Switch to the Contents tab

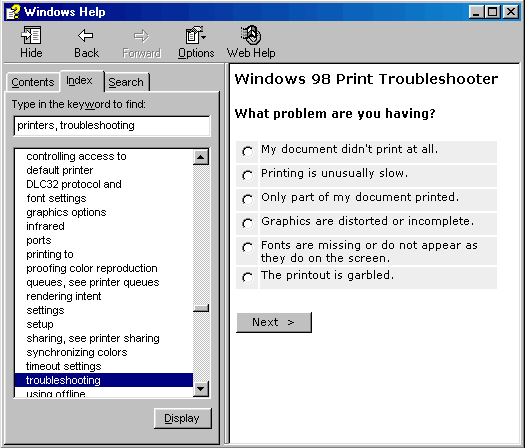pos(33,82)
